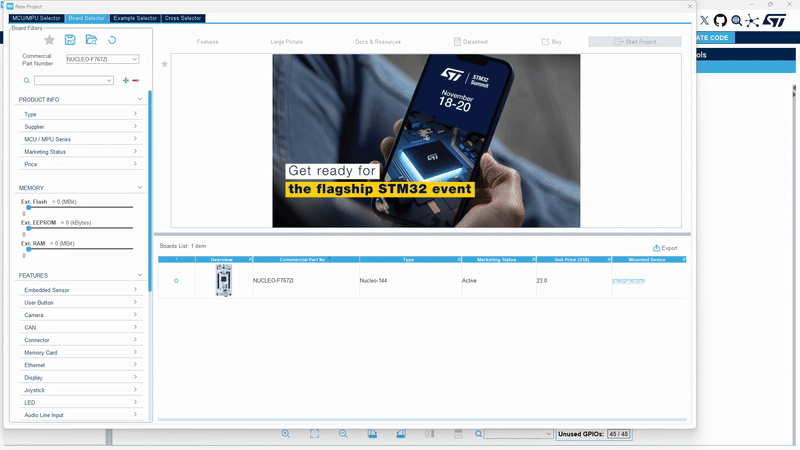Click the reset filters refresh icon
Screen dimensions: 800x450
(x=112, y=40)
